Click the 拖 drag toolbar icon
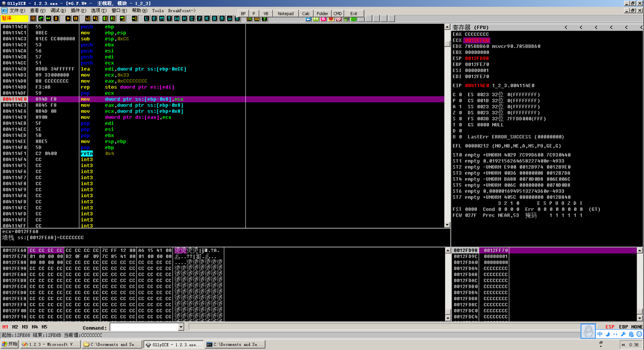This screenshot has width=644, height=350. 33,18
